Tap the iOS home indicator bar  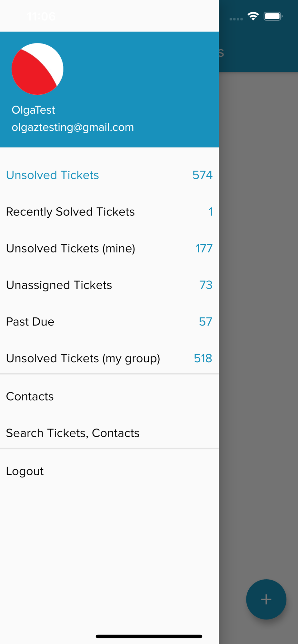pyautogui.click(x=149, y=636)
